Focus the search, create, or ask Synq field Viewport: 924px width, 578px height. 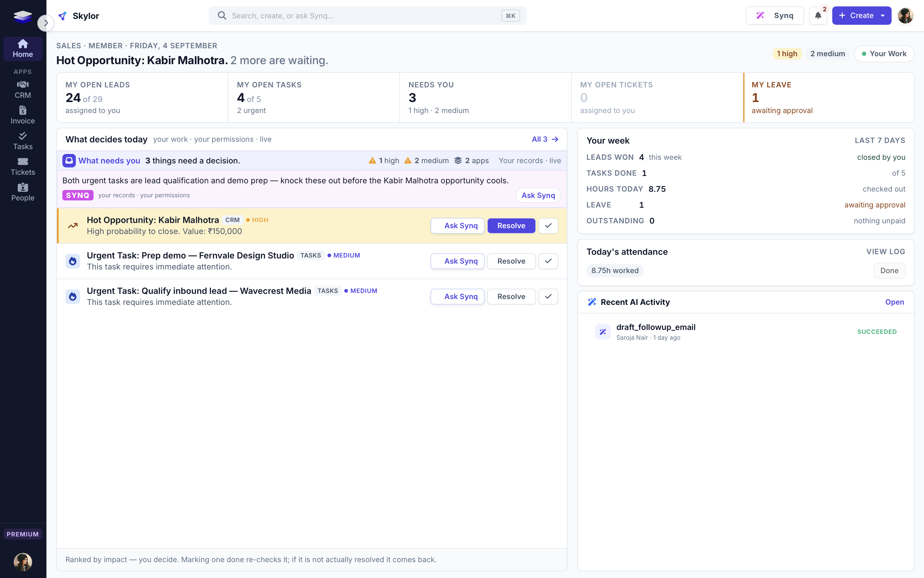(x=367, y=16)
